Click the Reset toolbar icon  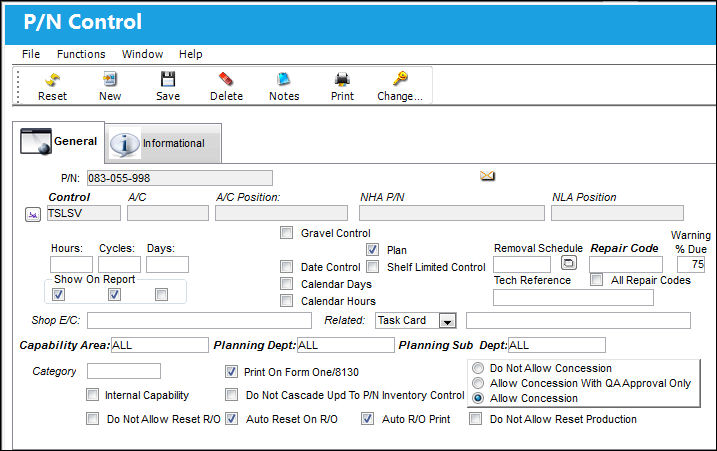click(x=52, y=80)
